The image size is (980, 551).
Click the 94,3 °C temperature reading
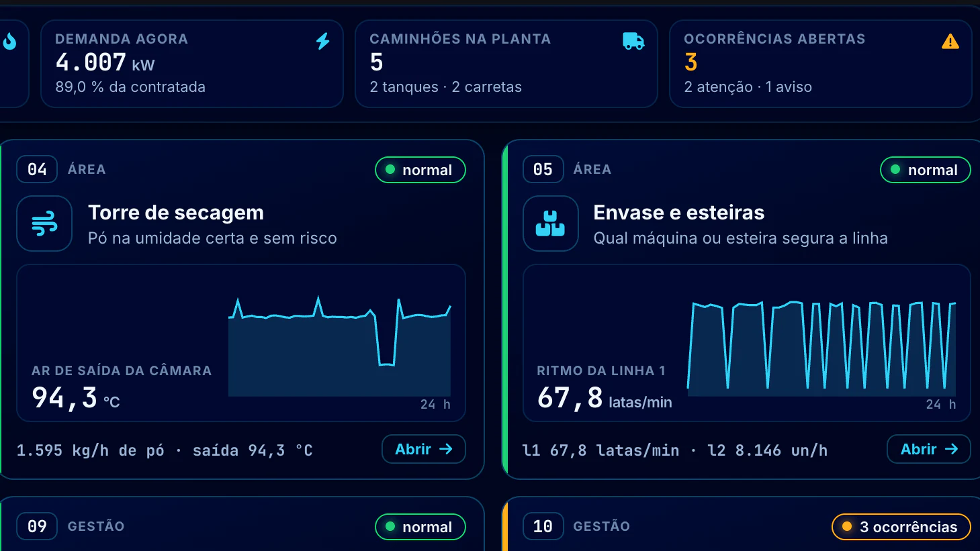coord(75,398)
